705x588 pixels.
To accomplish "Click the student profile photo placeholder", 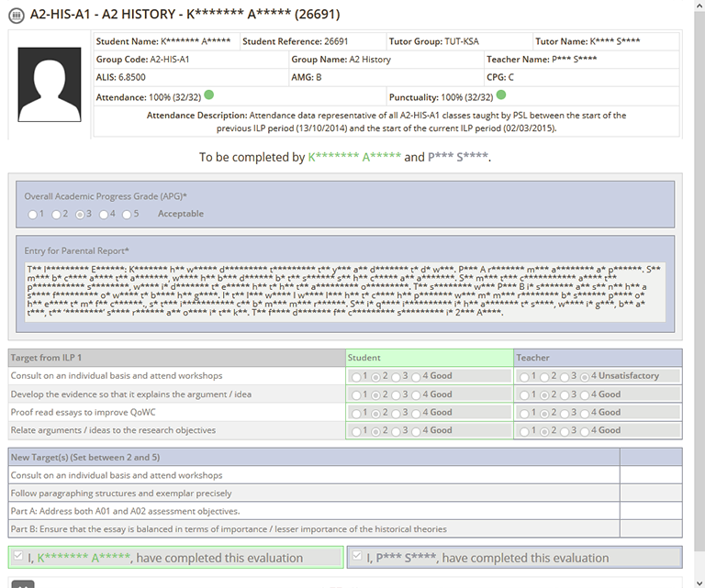I will (50, 84).
